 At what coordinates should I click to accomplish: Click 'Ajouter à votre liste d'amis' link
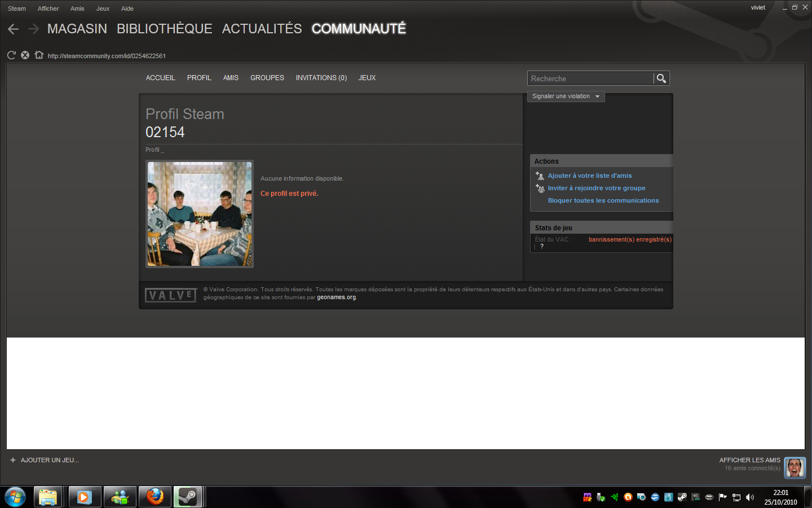[589, 176]
